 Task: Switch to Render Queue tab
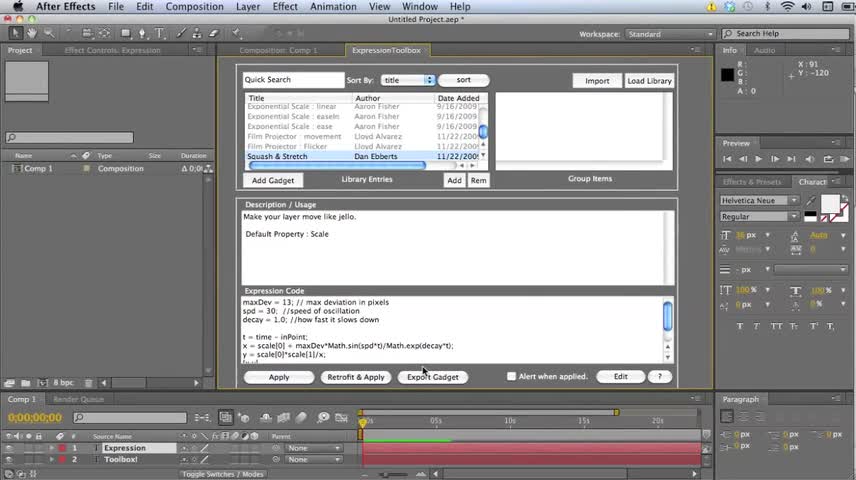pos(78,399)
